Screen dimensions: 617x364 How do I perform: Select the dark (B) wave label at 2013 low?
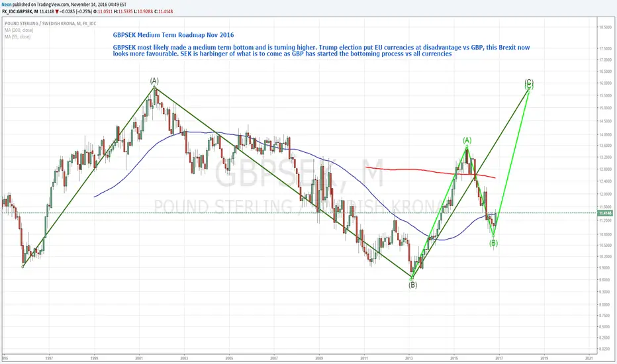click(x=412, y=285)
